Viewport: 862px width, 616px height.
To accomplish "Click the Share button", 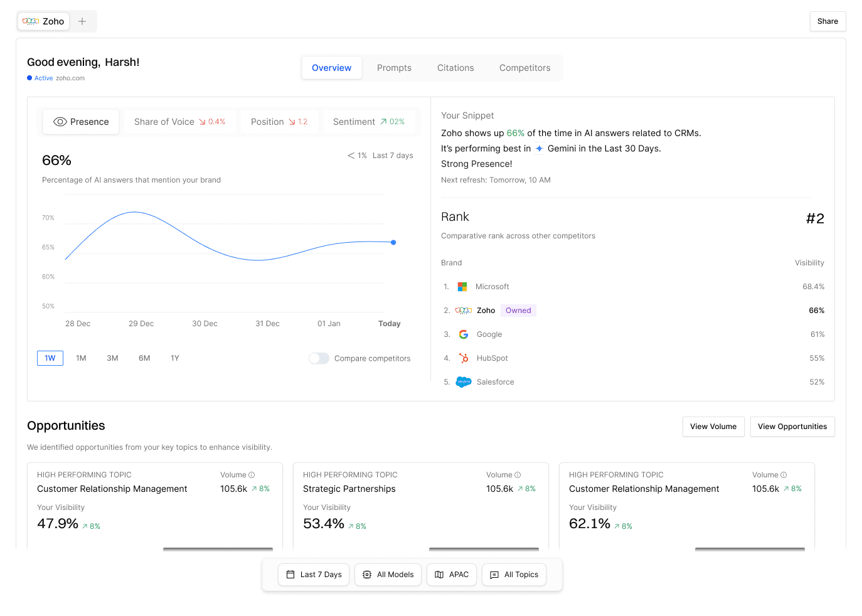I will 827,21.
